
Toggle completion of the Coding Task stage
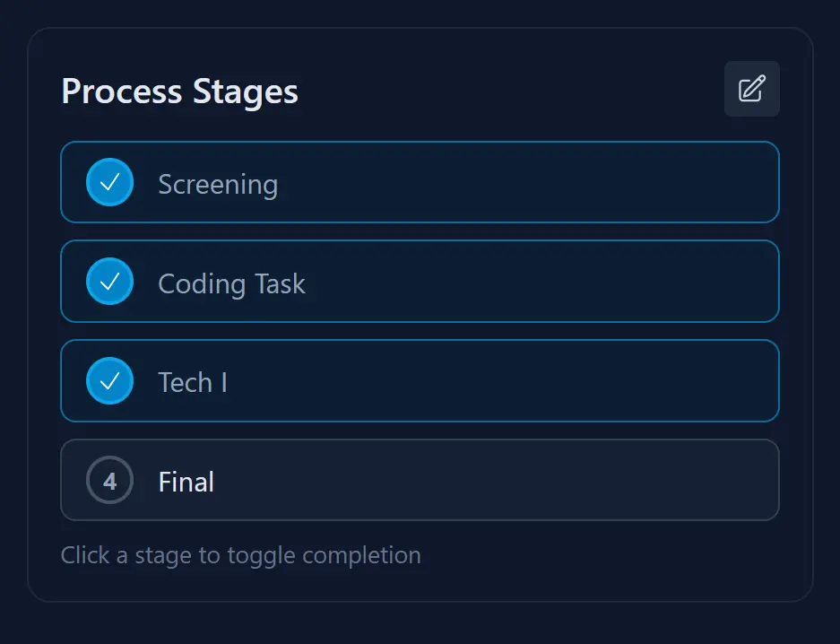tap(420, 282)
